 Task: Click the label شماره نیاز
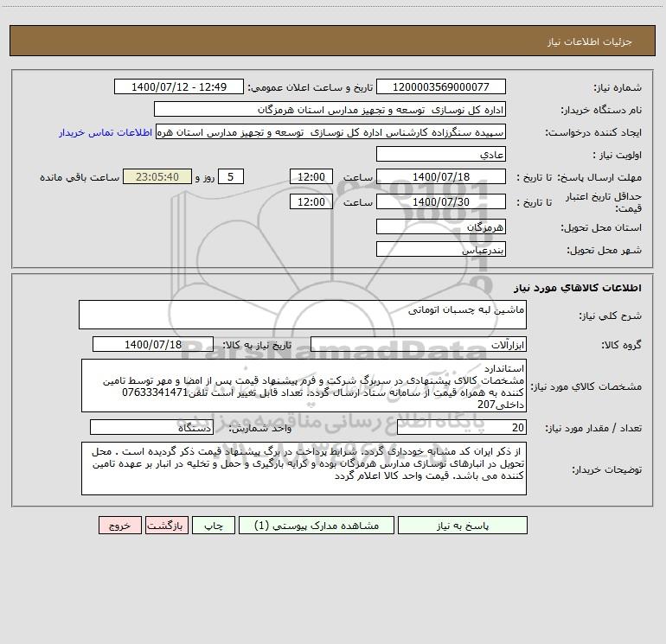point(618,87)
